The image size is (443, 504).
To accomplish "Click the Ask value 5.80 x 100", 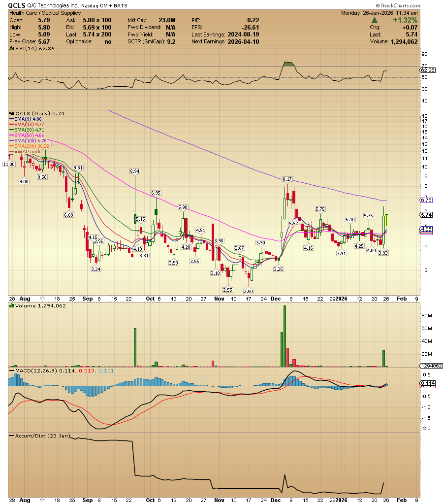I will [97, 20].
